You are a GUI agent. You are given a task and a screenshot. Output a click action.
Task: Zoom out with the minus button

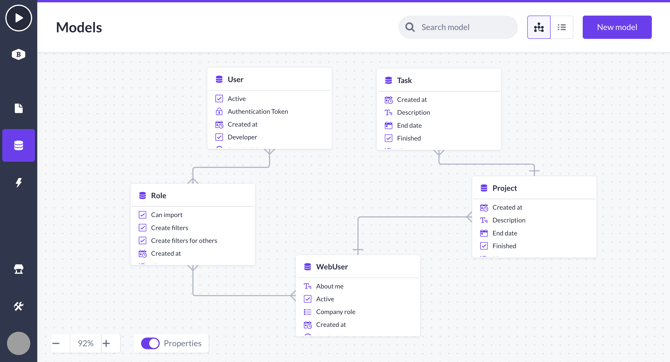(x=56, y=343)
